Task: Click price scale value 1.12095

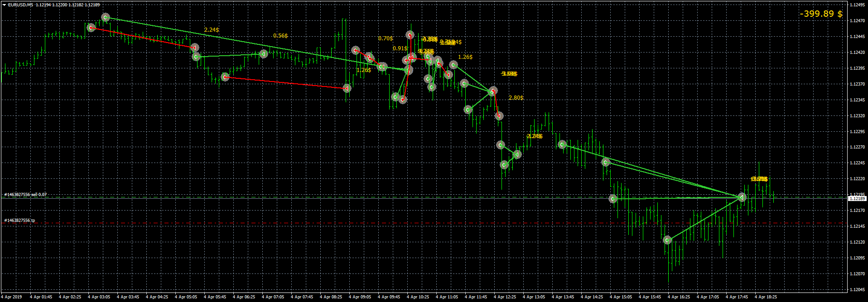Action: click(857, 258)
